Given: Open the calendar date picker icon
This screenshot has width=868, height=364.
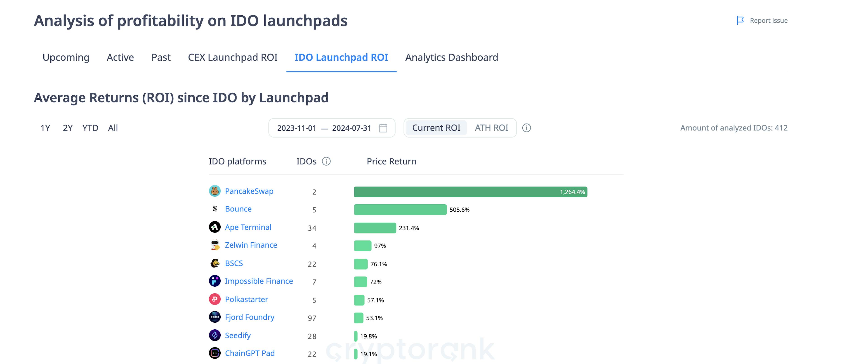Looking at the screenshot, I should (383, 128).
